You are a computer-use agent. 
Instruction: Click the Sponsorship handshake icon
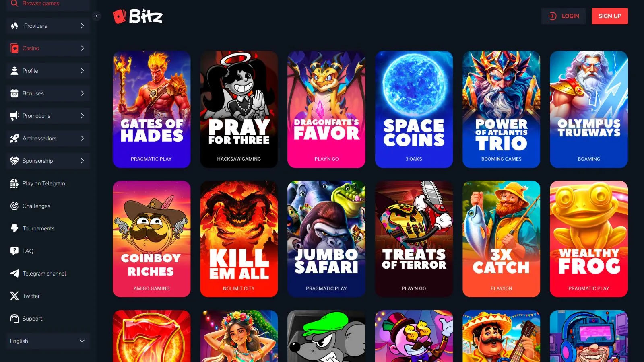tap(14, 161)
